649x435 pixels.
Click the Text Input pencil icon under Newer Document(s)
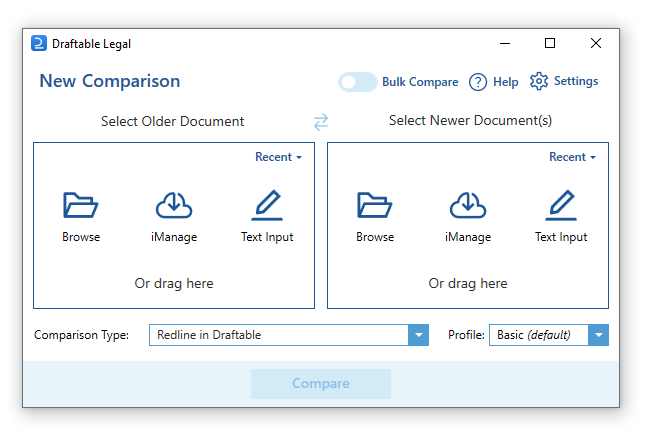(x=561, y=205)
